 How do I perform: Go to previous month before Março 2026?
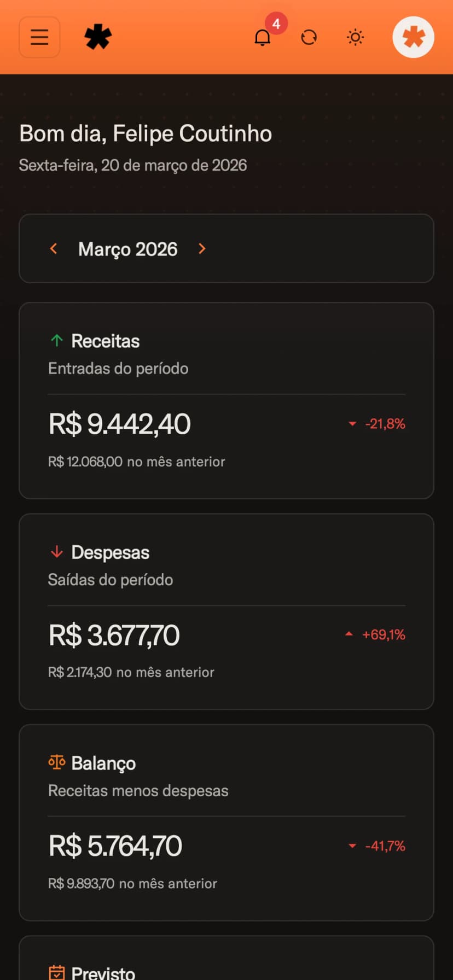click(54, 249)
